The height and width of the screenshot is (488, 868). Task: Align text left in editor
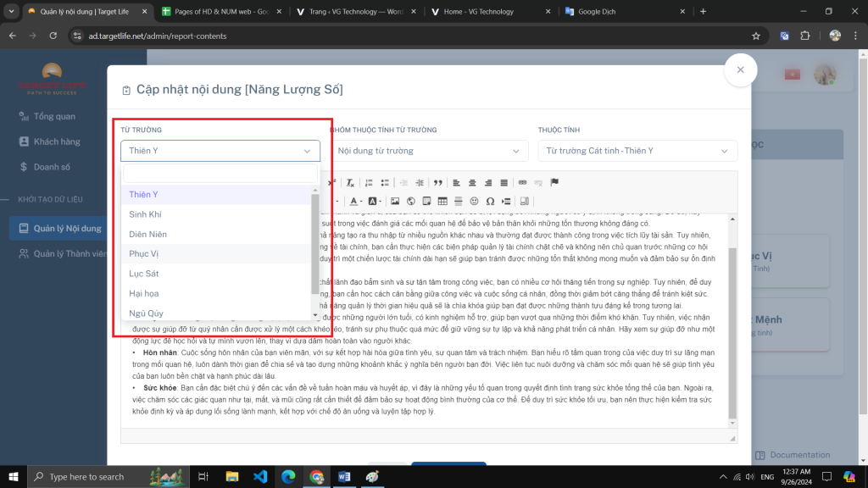[x=456, y=183]
